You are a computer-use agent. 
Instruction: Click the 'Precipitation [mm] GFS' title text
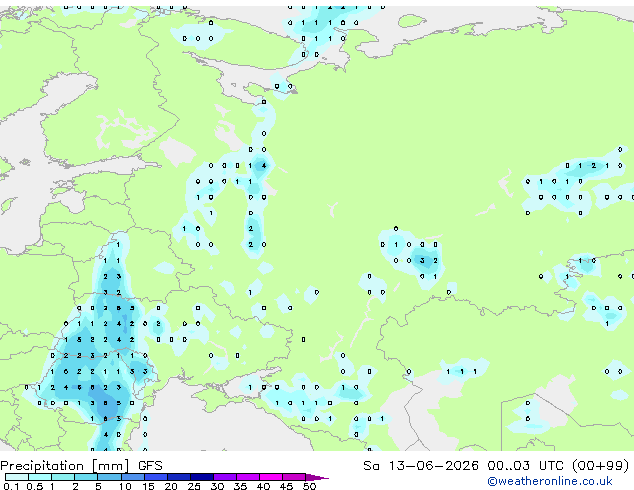pyautogui.click(x=81, y=466)
